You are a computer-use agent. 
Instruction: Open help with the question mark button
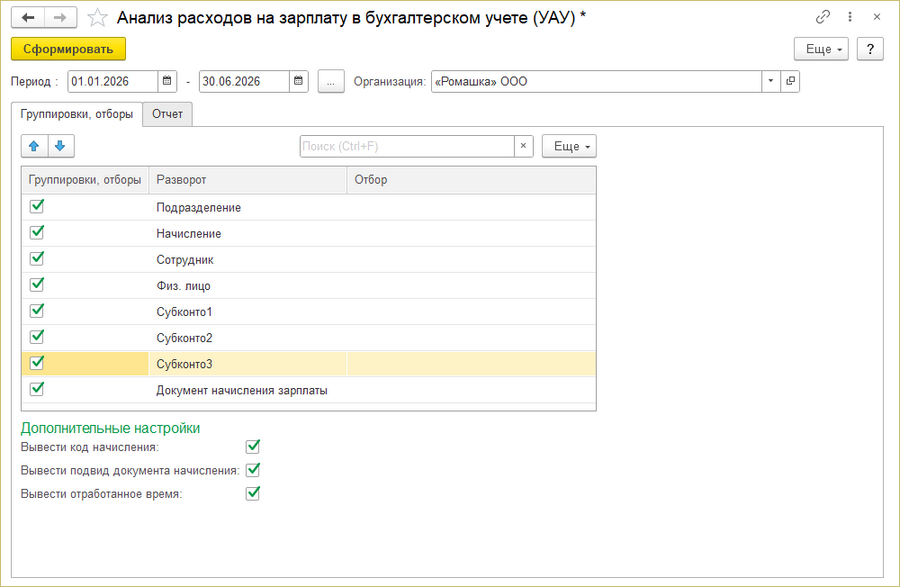tap(870, 49)
